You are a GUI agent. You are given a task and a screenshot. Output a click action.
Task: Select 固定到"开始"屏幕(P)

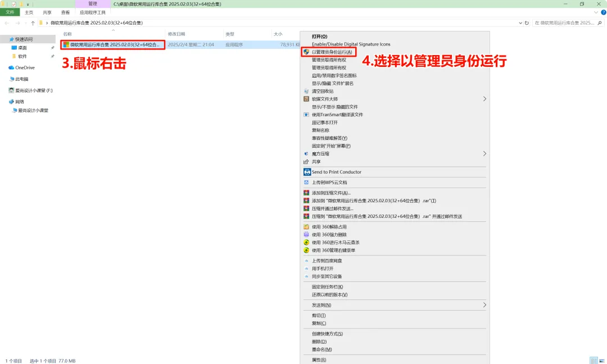click(332, 146)
